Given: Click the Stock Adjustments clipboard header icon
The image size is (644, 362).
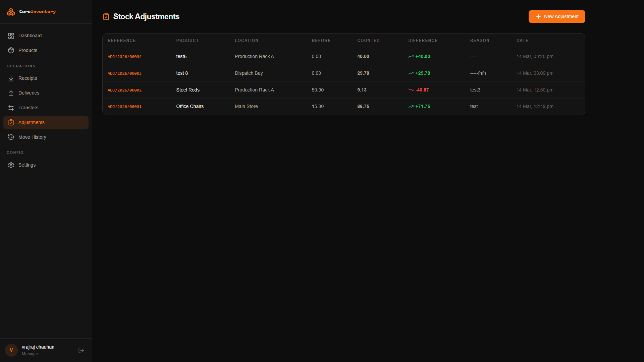Looking at the screenshot, I should [106, 17].
